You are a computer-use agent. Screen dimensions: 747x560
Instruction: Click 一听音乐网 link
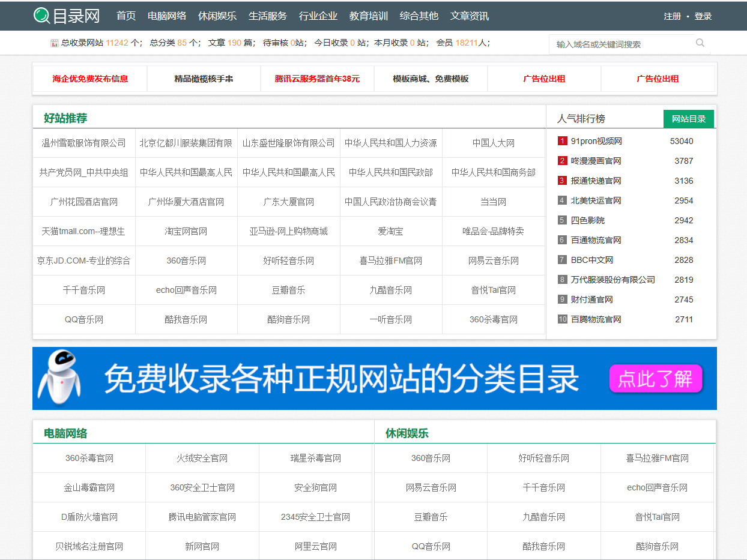(391, 319)
